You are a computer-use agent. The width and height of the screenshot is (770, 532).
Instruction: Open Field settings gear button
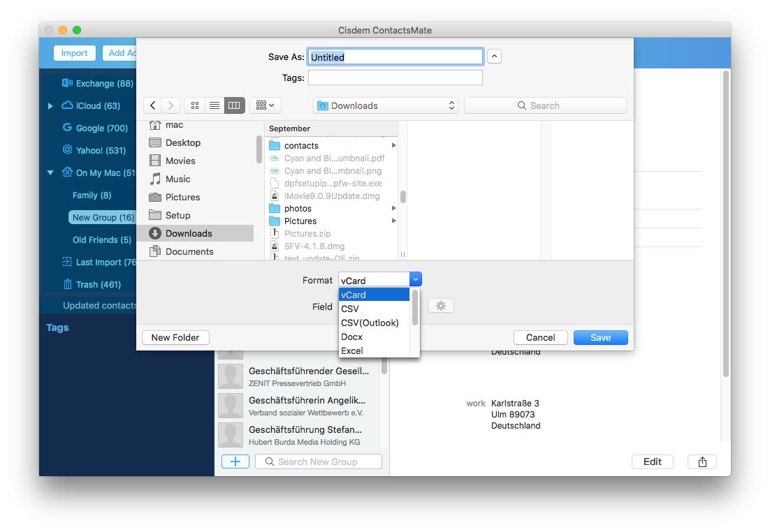tap(441, 306)
